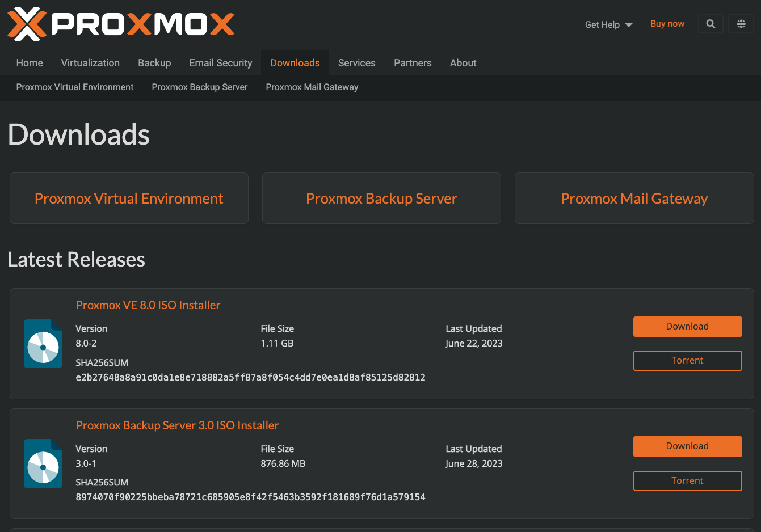Open the Proxmox Mail Gateway card
Screen dimensions: 761x532
634,199
